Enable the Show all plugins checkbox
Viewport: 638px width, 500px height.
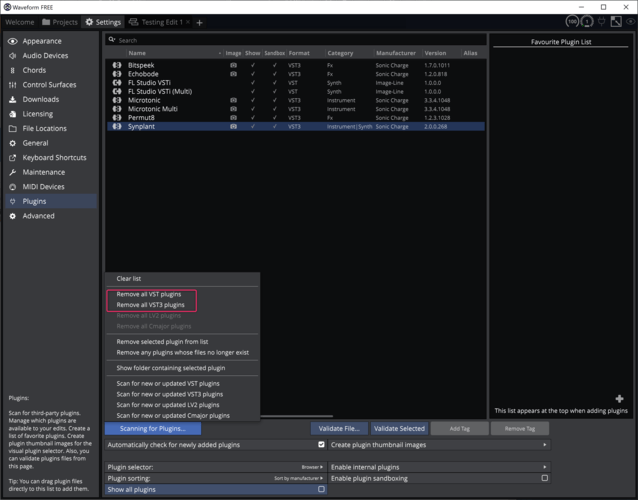pos(321,489)
